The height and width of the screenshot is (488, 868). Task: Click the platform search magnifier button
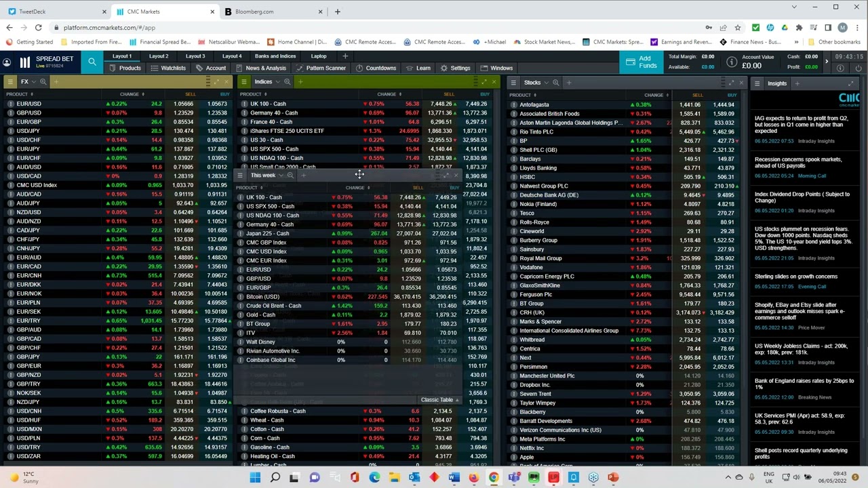pyautogui.click(x=92, y=62)
